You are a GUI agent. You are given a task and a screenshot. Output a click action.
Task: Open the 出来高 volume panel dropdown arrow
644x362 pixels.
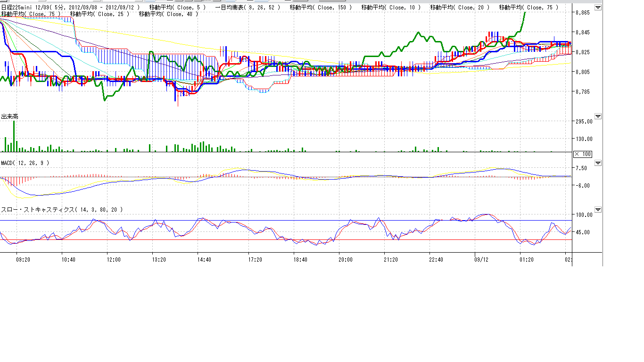coord(598,116)
